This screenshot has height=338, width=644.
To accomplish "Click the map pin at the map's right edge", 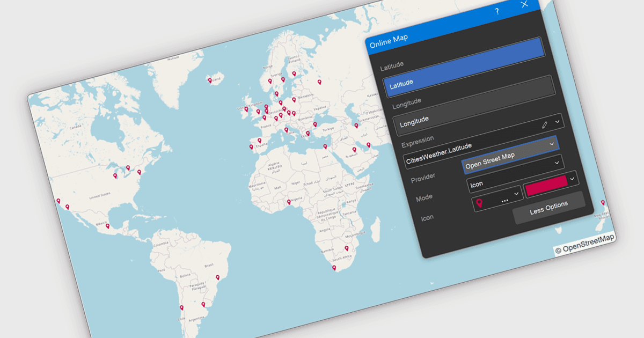I will click(603, 203).
